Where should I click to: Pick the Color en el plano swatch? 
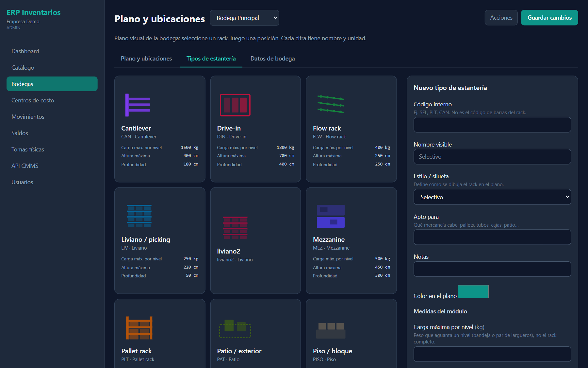tap(473, 291)
